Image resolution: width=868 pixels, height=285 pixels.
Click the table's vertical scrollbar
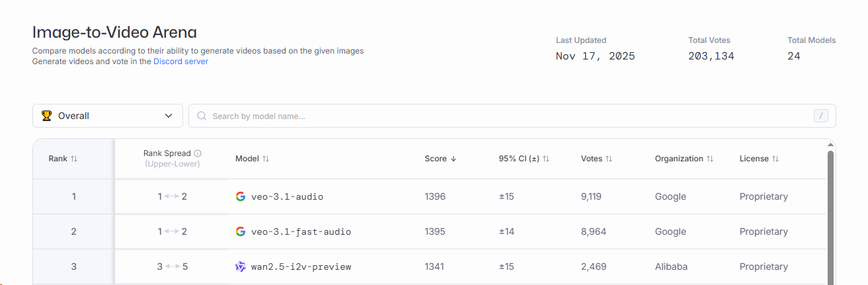click(830, 212)
